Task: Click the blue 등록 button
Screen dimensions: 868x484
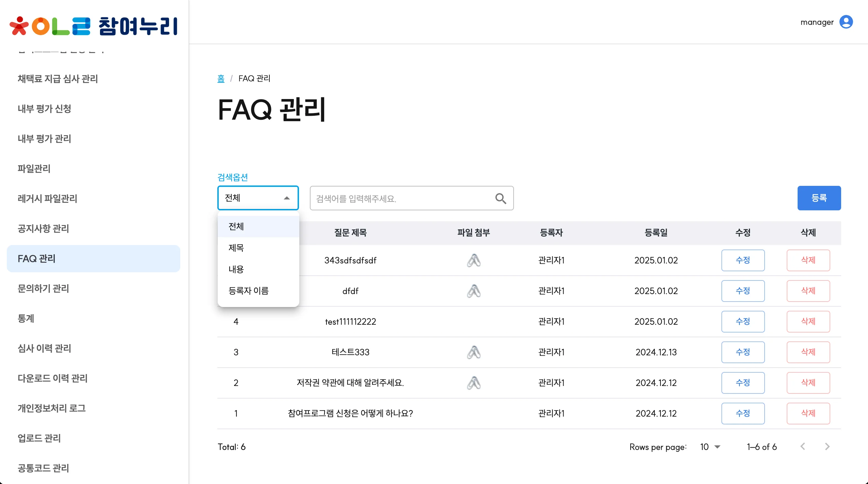Action: click(819, 198)
